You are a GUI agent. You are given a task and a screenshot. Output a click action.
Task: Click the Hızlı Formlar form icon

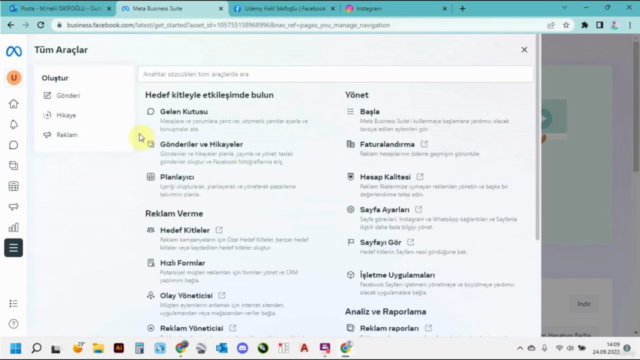(x=151, y=262)
